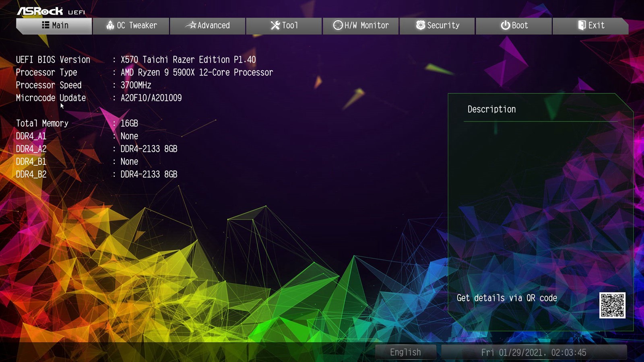Viewport: 644px width, 362px height.
Task: Click the ASRock UEFI logo
Action: 51,11
